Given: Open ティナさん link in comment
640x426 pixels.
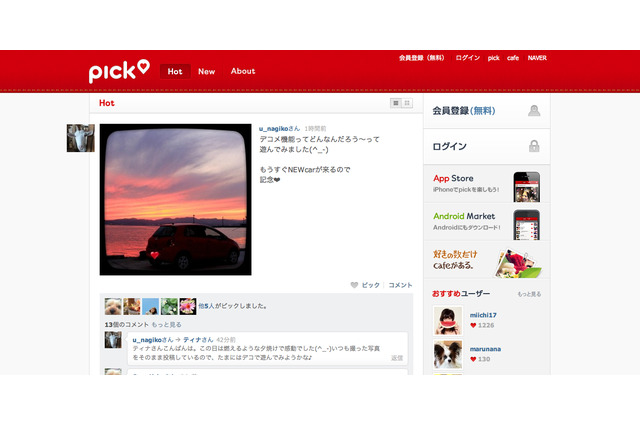Looking at the screenshot, I should coord(198,339).
